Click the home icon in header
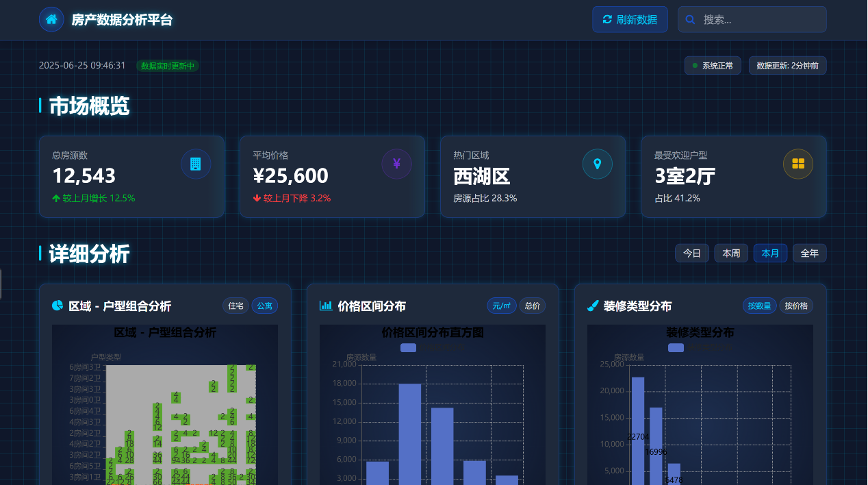The height and width of the screenshot is (485, 868). 51,20
